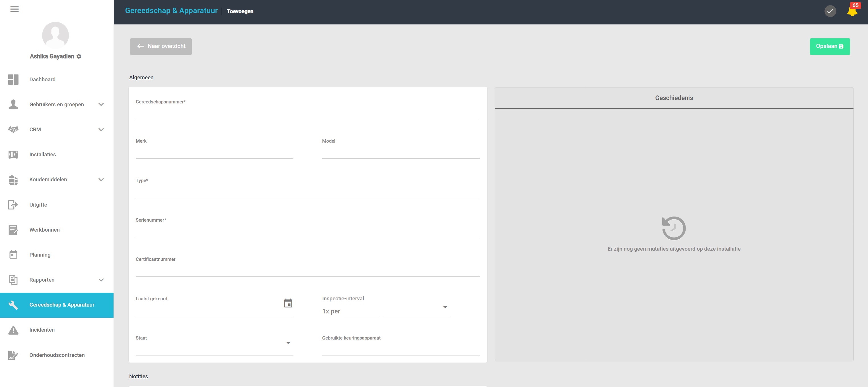
Task: Select the Geschiedenis tab
Action: point(674,98)
